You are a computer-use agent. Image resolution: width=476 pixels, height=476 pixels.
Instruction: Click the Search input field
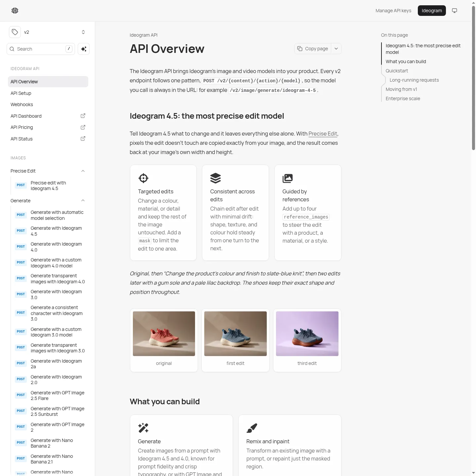pyautogui.click(x=41, y=49)
